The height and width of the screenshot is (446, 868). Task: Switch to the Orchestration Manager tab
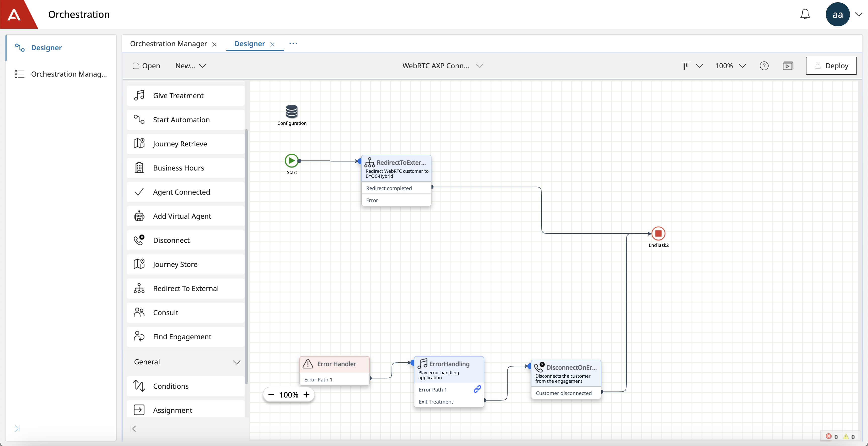point(169,44)
